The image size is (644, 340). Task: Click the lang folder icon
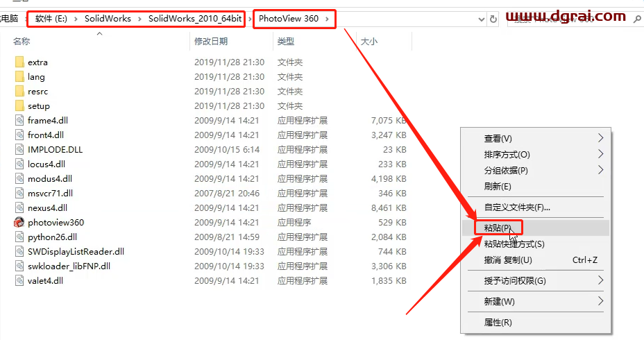pyautogui.click(x=19, y=77)
